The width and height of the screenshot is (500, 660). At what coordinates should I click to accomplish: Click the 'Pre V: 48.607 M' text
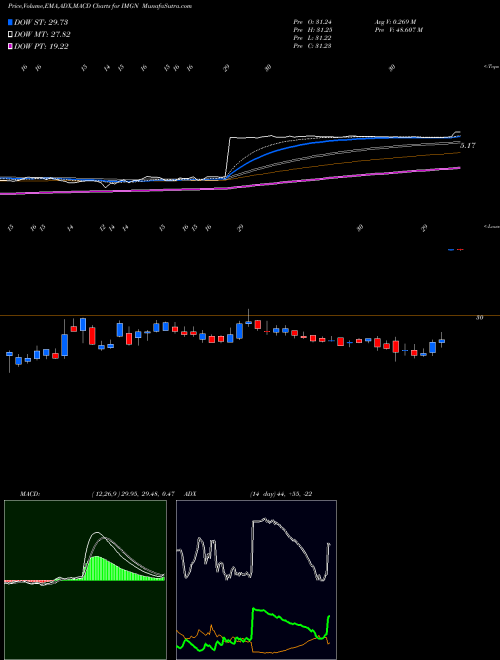398,30
